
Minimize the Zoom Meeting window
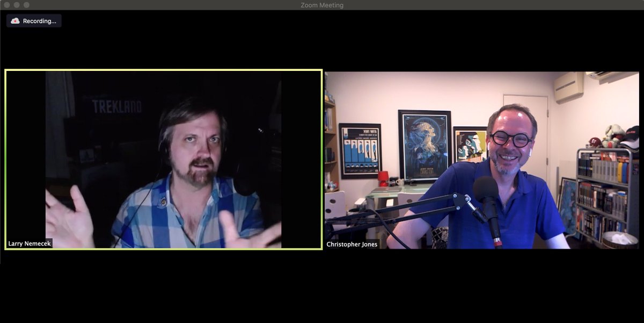[x=17, y=5]
